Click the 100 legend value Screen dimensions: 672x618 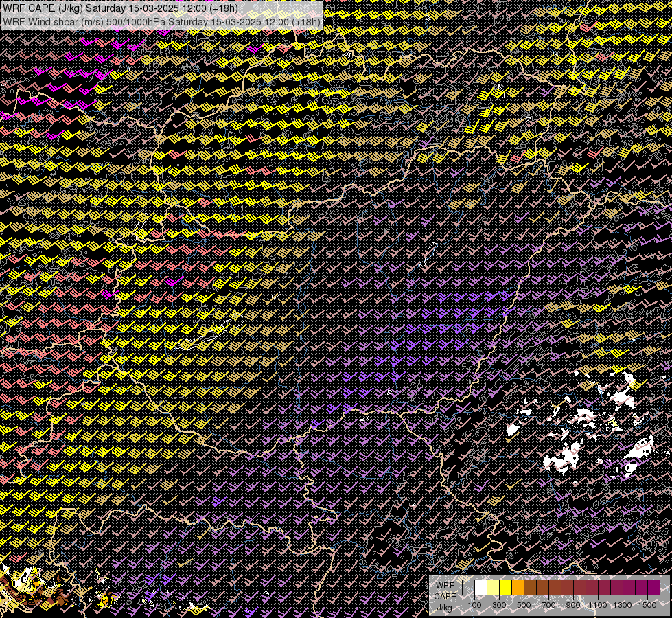[x=474, y=605]
